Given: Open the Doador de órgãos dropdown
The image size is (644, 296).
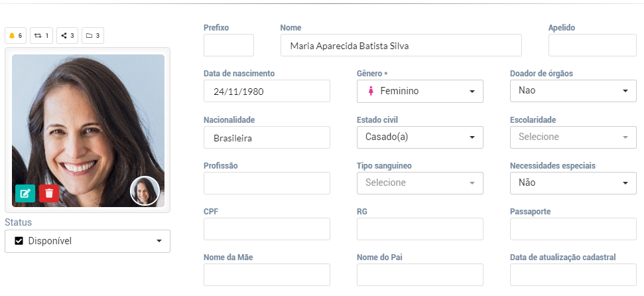Looking at the screenshot, I should (x=573, y=91).
